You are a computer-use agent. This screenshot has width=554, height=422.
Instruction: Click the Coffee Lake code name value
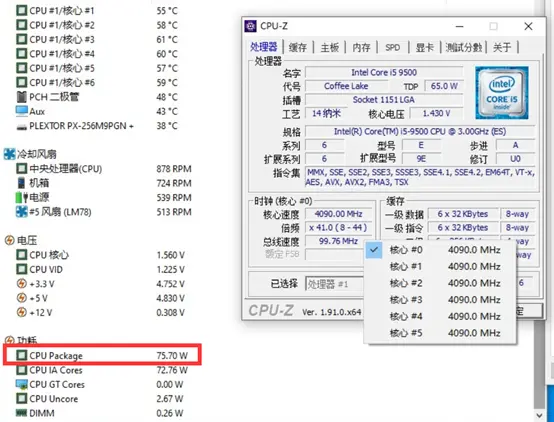click(346, 86)
